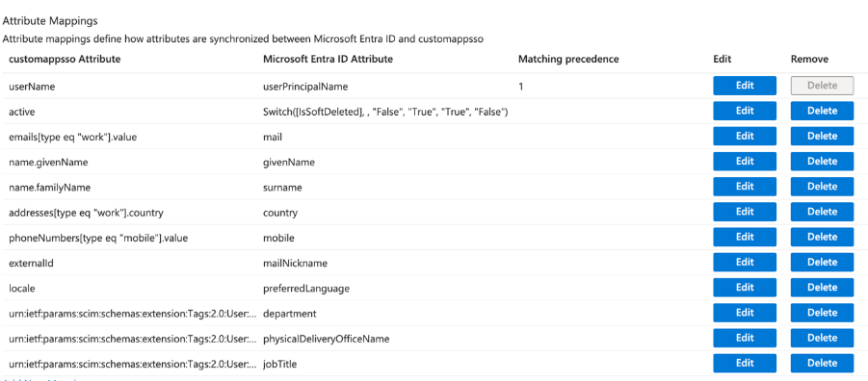Screen dimensions: 868x381
Task: Edit the jobTitle mapping
Action: point(745,364)
